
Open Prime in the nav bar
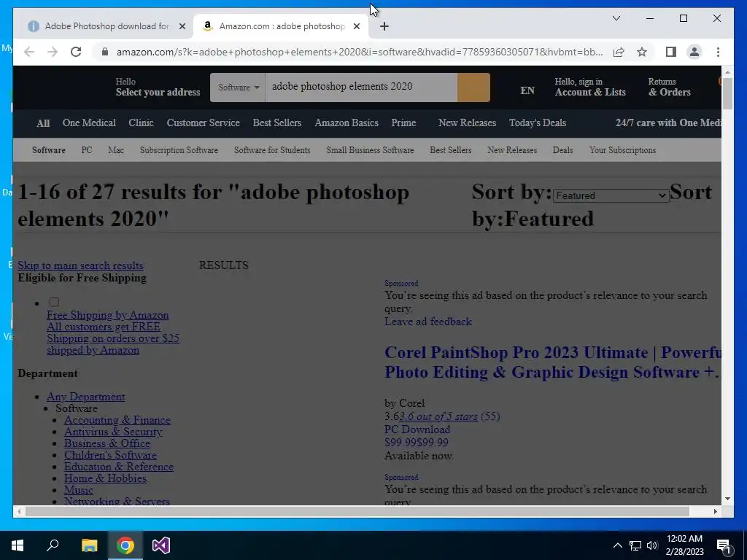click(x=403, y=122)
